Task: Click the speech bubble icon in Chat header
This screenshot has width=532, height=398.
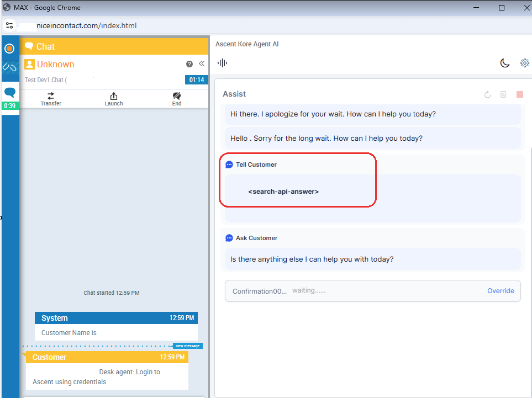Action: click(29, 46)
